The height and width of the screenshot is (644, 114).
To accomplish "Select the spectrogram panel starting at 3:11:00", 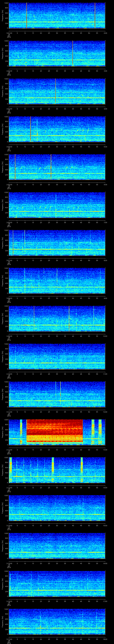I will (57, 394).
